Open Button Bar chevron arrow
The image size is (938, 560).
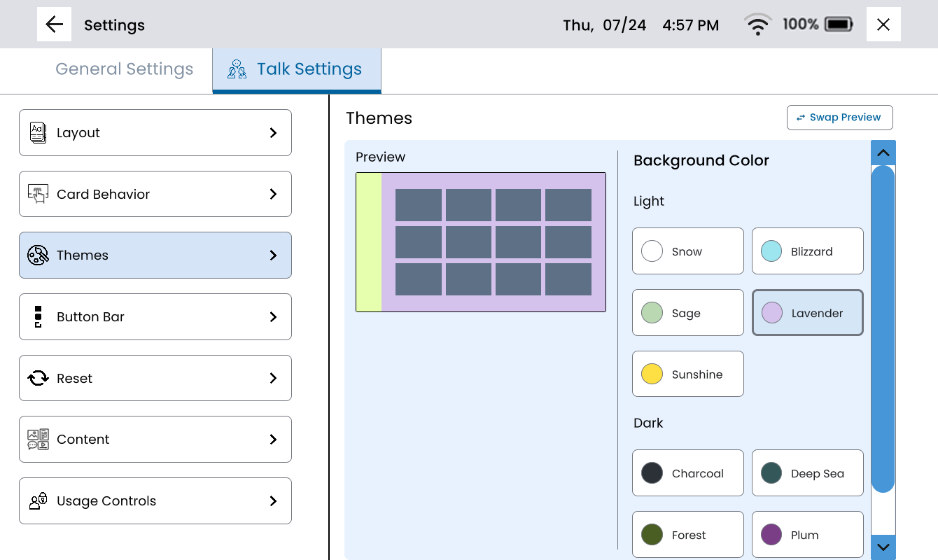click(273, 316)
